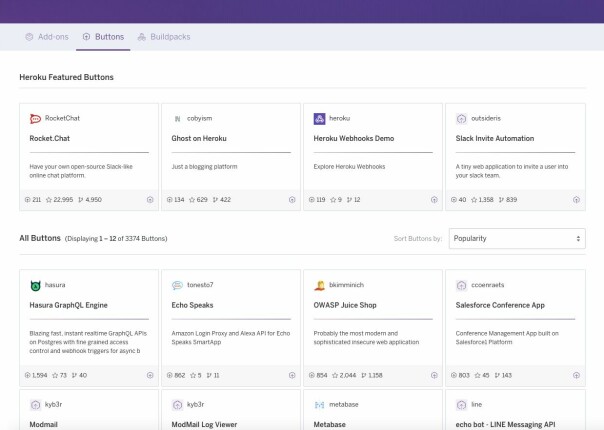Viewport: 604px width, 430px height.
Task: Click the line avatar icon
Action: click(461, 405)
